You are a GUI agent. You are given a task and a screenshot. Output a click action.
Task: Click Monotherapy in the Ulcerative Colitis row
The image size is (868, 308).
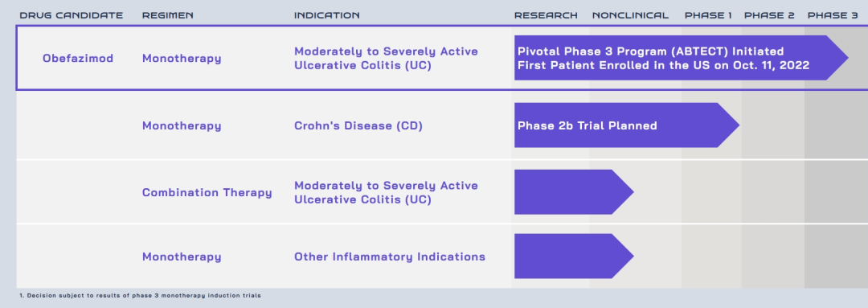pyautogui.click(x=182, y=58)
